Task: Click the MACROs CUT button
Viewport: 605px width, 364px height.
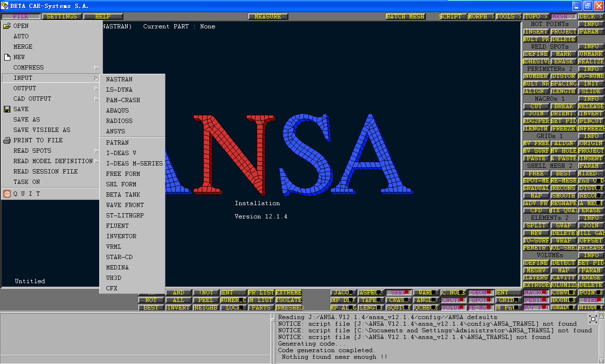Action: coord(536,106)
